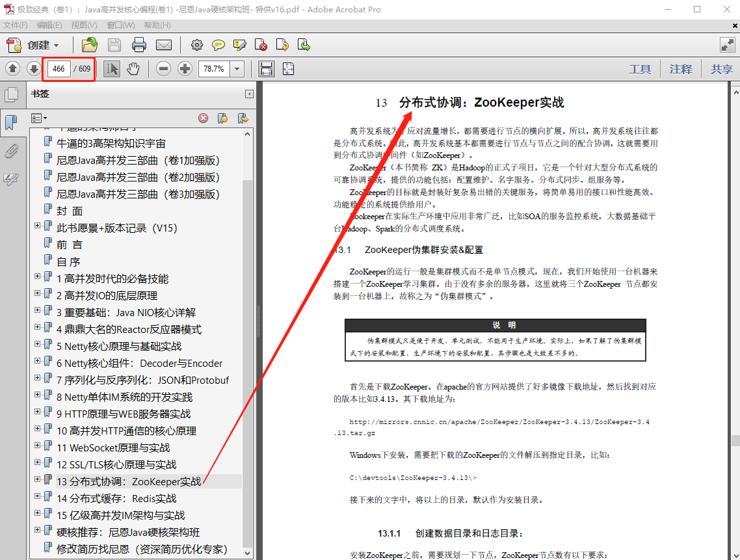Select the 前 言 bookmark
Screen dimensions: 740x560
tap(70, 245)
